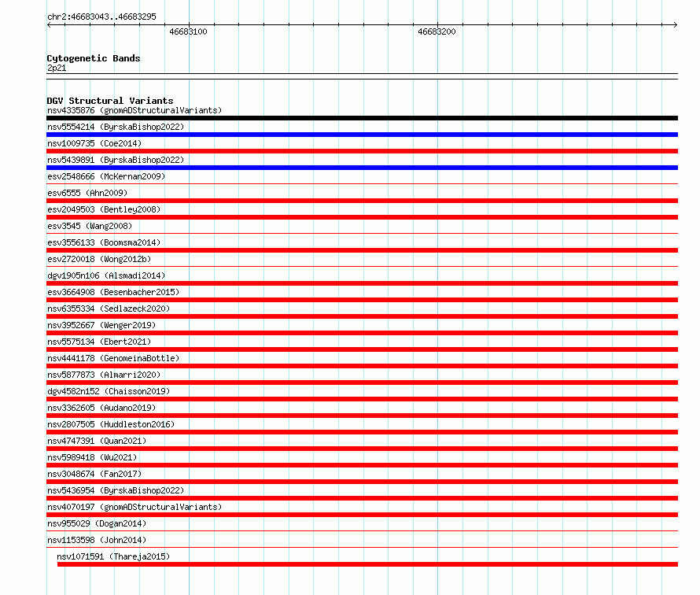Open variant nsv4335876 (gnomADStructuralVariants)
The image size is (700, 595).
(134, 110)
